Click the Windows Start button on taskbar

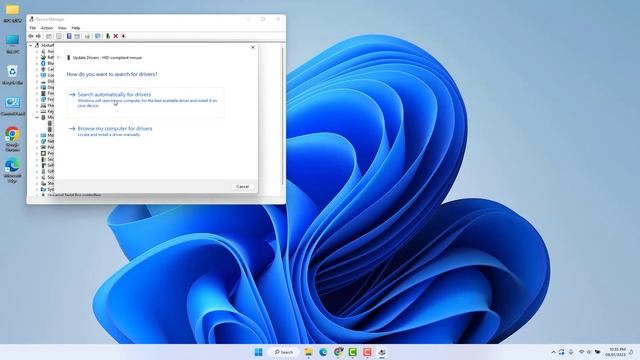click(258, 352)
